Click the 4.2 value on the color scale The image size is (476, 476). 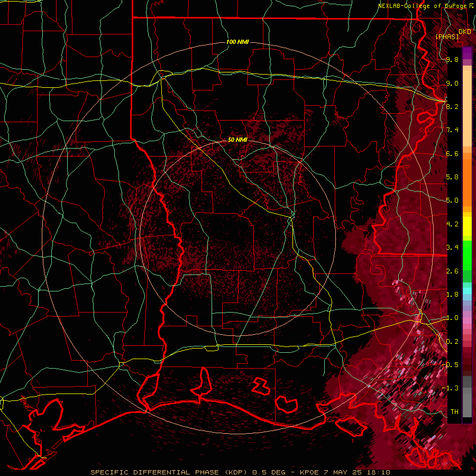452,224
